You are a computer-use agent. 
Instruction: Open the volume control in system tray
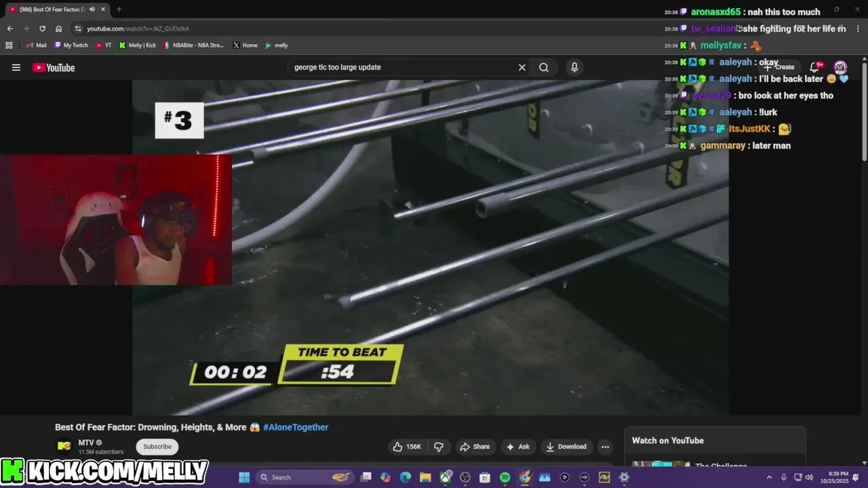click(808, 477)
